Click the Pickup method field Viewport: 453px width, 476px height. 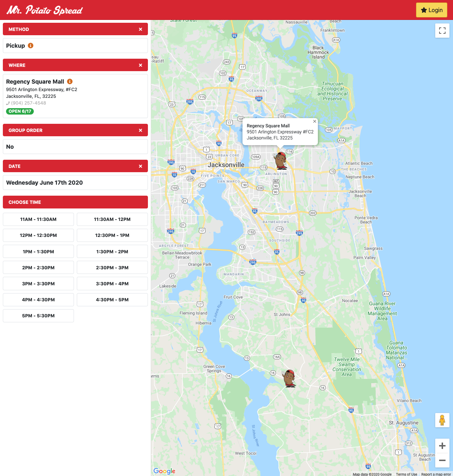pyautogui.click(x=75, y=46)
